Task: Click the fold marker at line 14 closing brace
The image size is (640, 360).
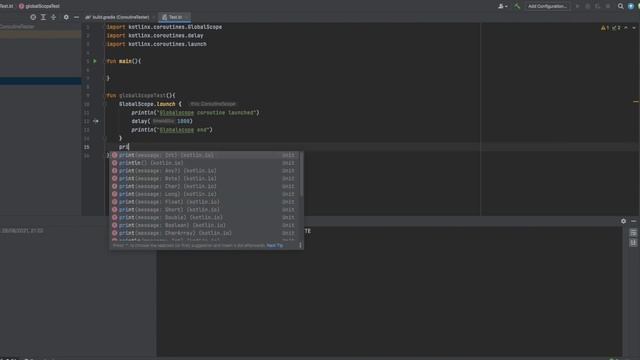Action: point(105,138)
